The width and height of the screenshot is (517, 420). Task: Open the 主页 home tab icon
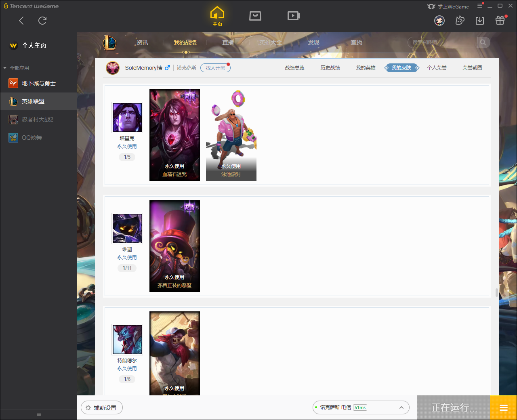click(217, 17)
